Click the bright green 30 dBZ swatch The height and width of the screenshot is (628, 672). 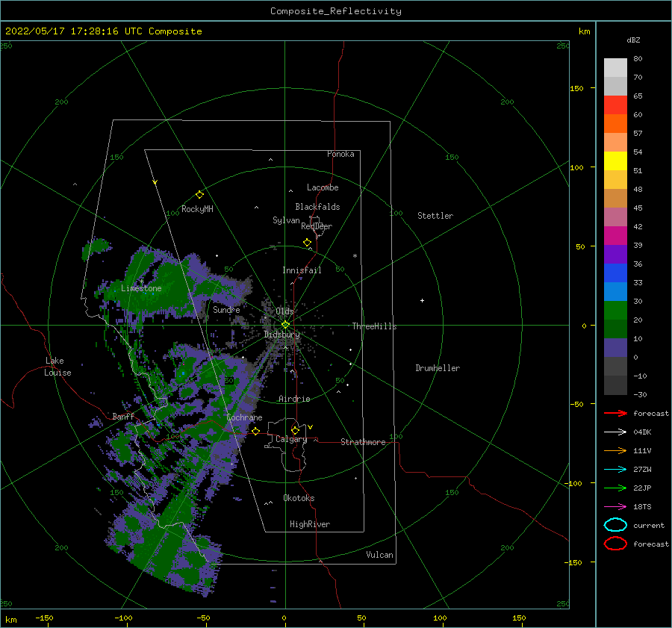615,310
